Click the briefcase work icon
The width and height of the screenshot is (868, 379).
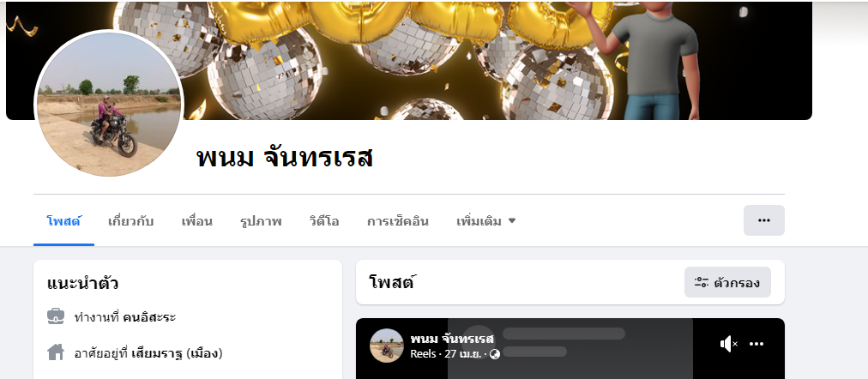(56, 317)
